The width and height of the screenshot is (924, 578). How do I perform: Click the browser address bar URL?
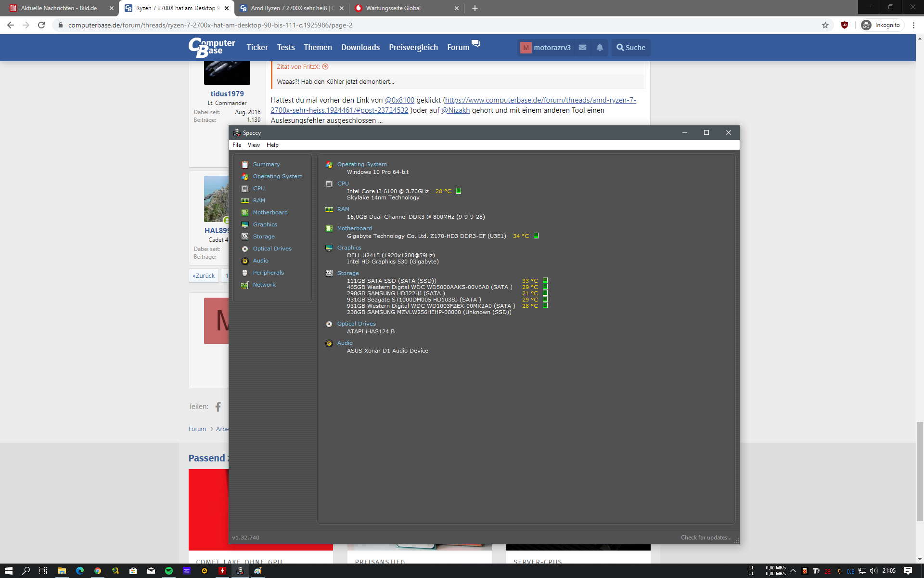point(210,25)
